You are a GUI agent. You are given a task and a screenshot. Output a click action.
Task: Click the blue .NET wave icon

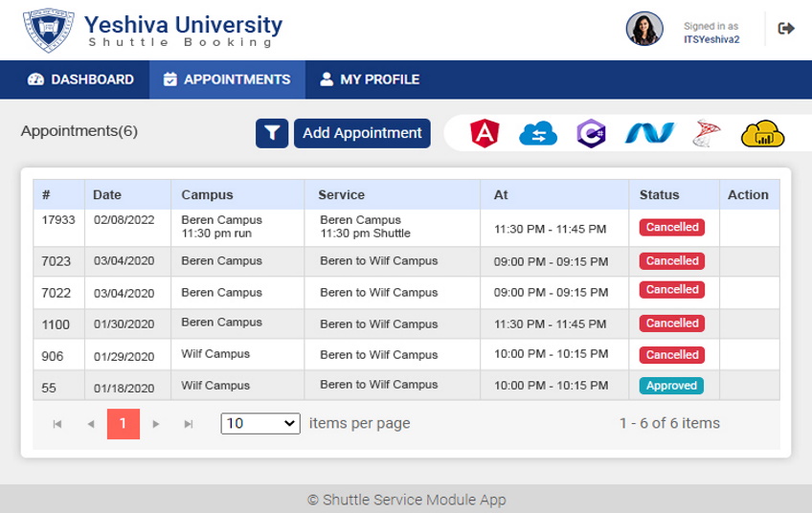click(650, 133)
